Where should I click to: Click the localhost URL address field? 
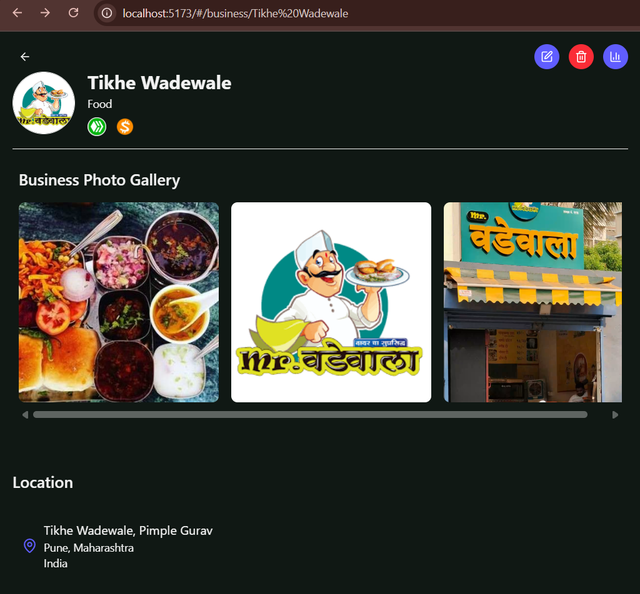[235, 13]
